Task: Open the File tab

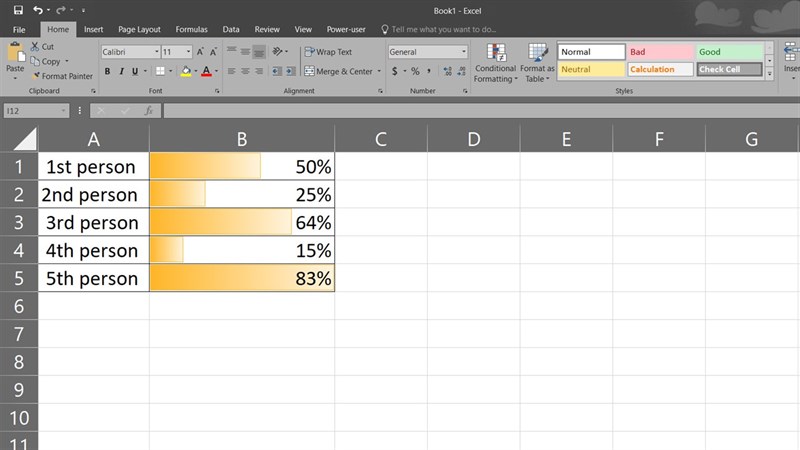Action: pyautogui.click(x=19, y=30)
